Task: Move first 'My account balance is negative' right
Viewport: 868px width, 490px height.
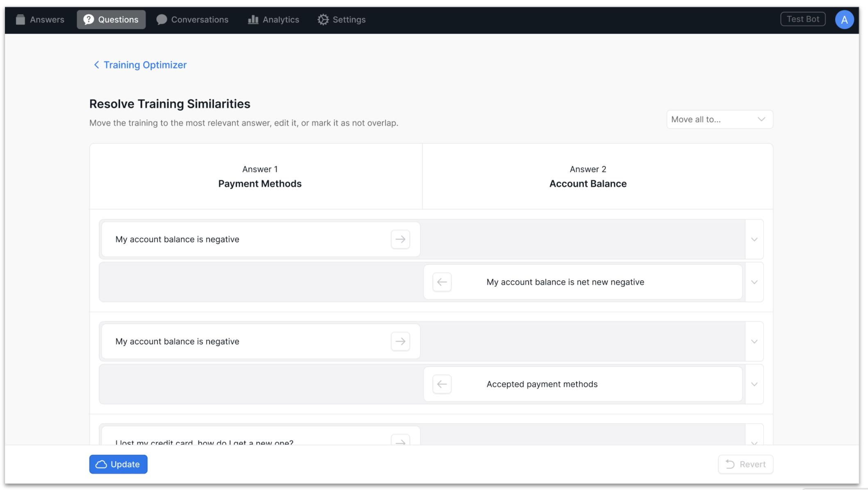Action: (400, 239)
